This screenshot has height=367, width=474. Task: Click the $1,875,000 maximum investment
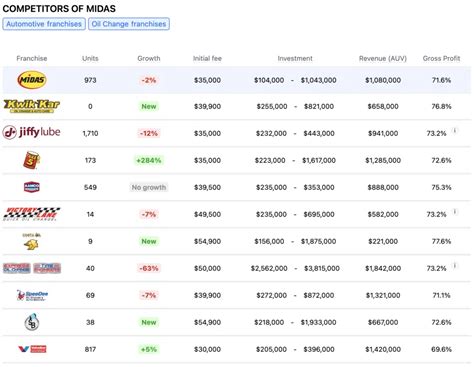(318, 241)
